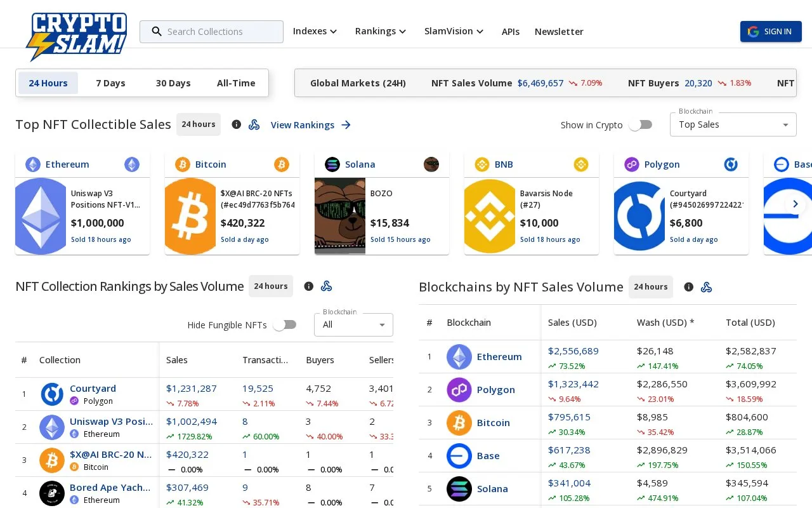Viewport: 812px width, 508px height.
Task: Click the CryptoSlam logo
Action: coord(76,37)
